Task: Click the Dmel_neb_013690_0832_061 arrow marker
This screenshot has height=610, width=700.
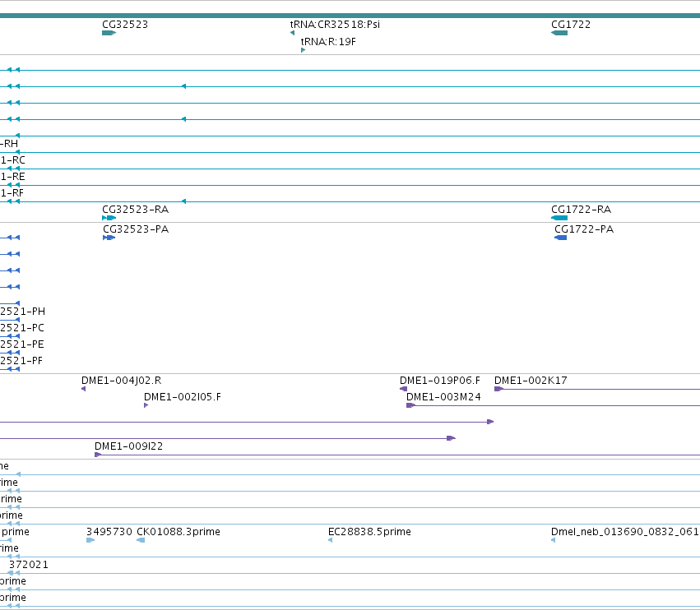Action: pyautogui.click(x=553, y=540)
